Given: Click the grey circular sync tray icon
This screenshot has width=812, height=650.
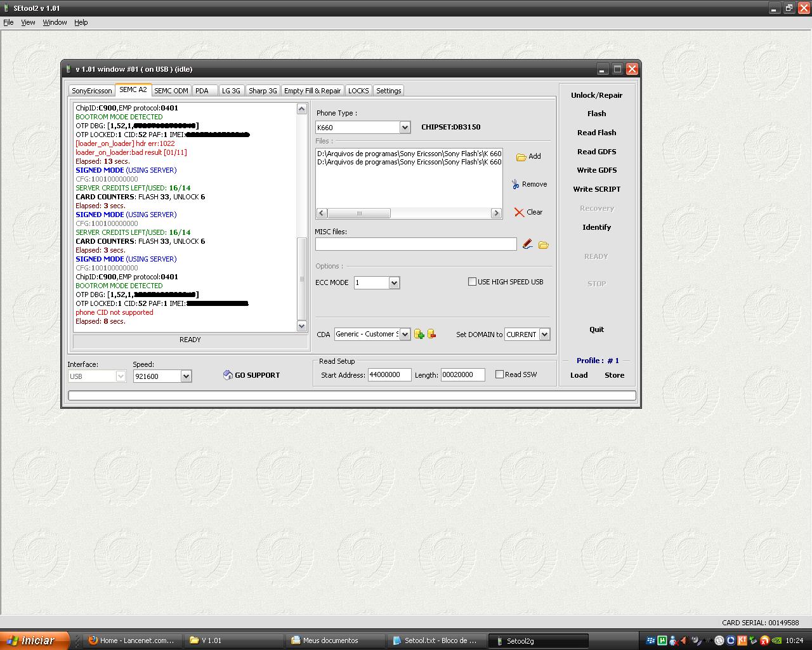Looking at the screenshot, I should point(719,640).
